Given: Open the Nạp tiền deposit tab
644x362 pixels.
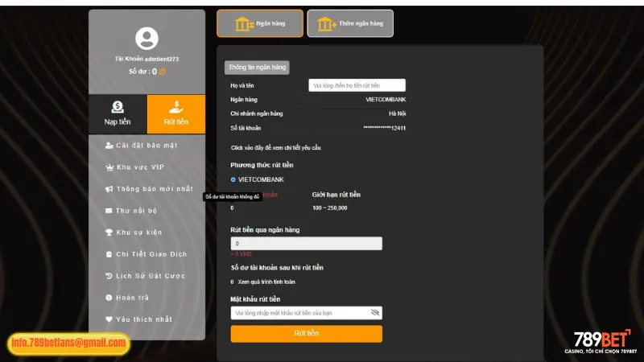Looking at the screenshot, I should coord(118,114).
